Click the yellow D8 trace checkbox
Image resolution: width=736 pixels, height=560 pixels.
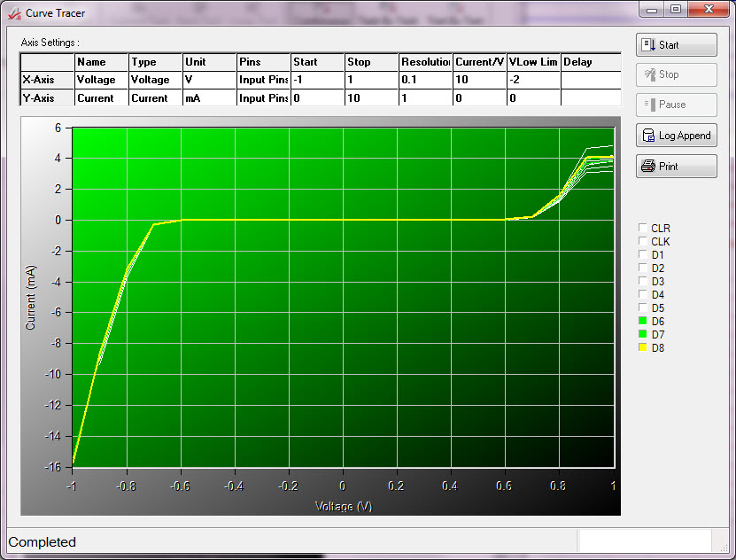[x=643, y=348]
